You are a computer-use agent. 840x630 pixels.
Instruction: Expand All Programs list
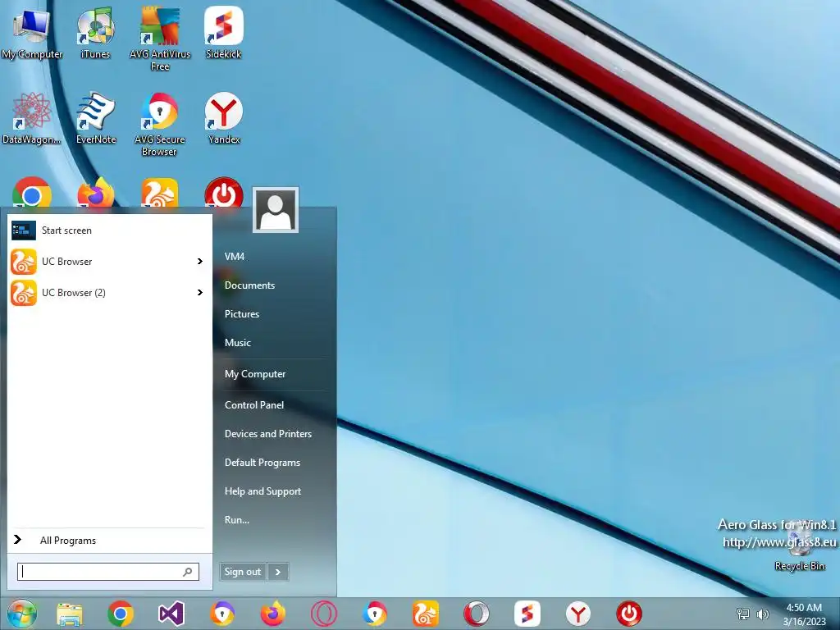(x=68, y=540)
